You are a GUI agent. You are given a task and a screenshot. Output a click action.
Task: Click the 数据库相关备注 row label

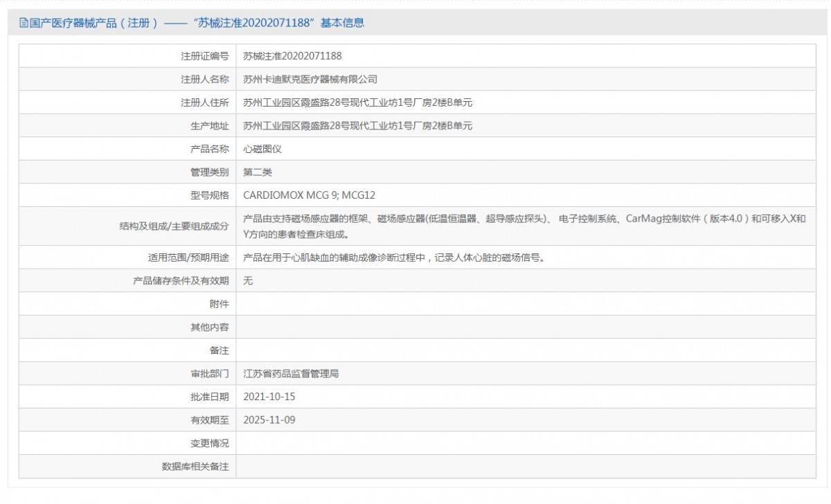(195, 467)
